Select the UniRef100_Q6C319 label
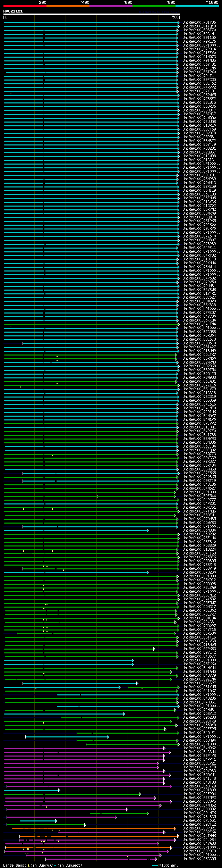 point(199,397)
